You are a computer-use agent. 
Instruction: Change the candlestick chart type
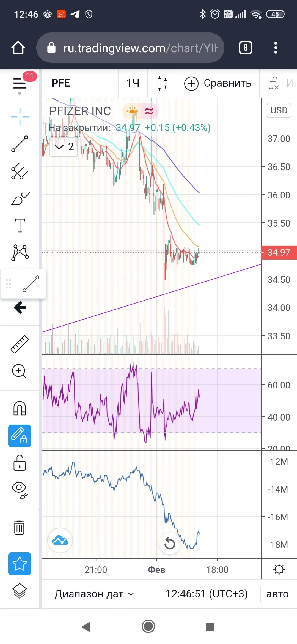(x=162, y=83)
